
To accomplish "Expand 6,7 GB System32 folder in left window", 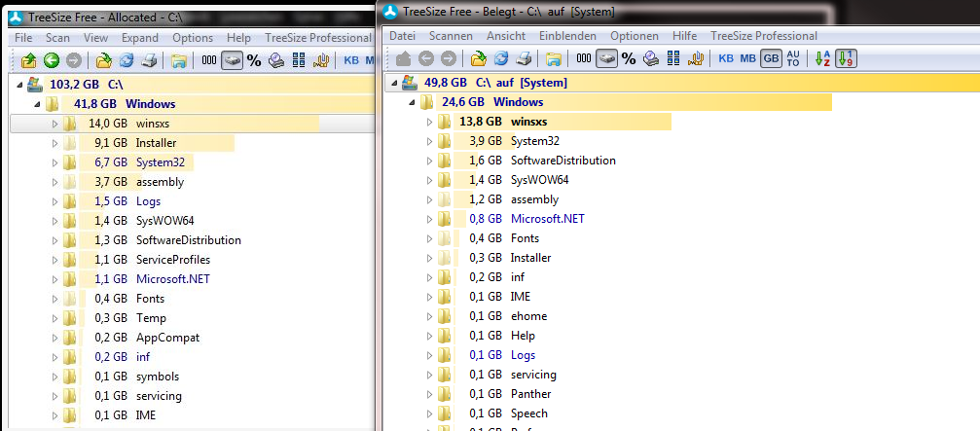I will [x=54, y=163].
